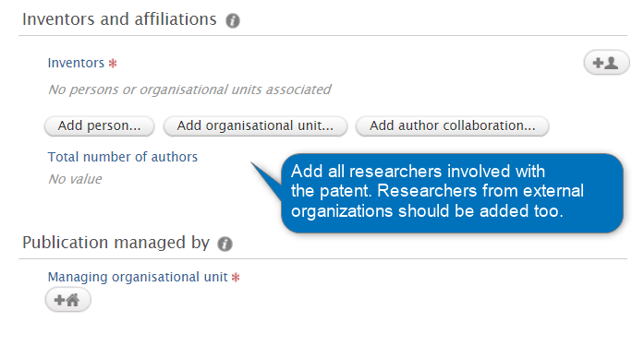Click the Inventors and affiliations section heading
Screen dimensions: 644x346
(x=119, y=19)
